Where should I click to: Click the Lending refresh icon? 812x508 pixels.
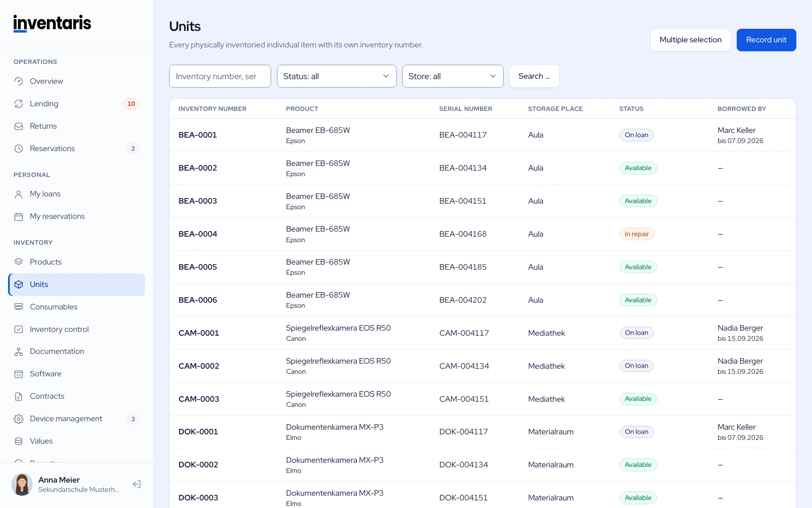19,104
